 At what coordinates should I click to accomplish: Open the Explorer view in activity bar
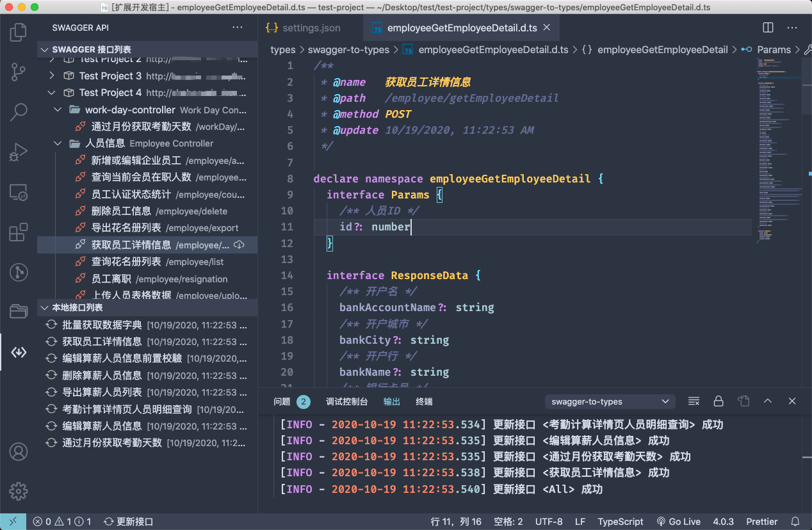(19, 32)
